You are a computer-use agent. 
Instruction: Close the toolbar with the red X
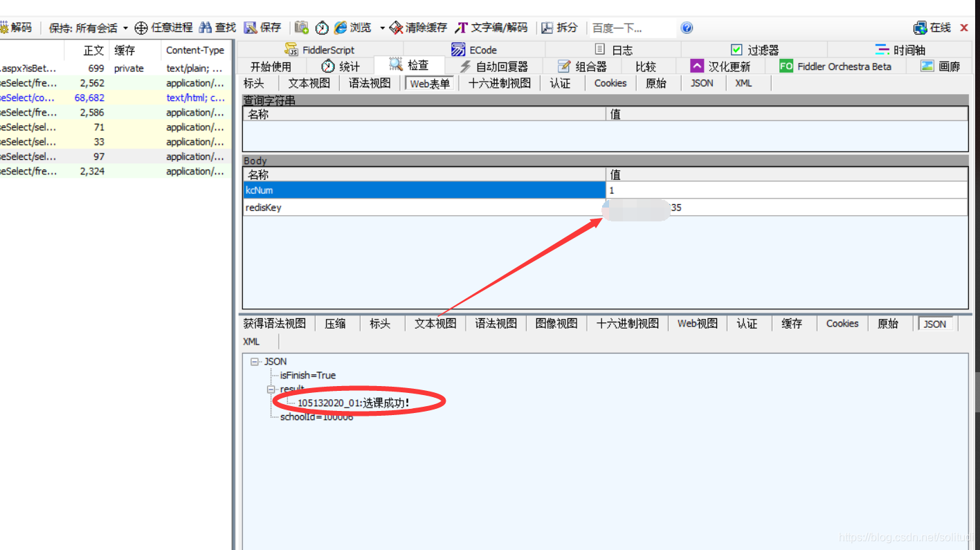[x=964, y=28]
